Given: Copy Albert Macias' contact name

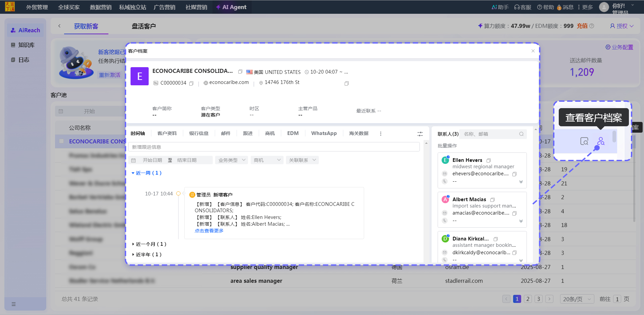Looking at the screenshot, I should [492, 200].
